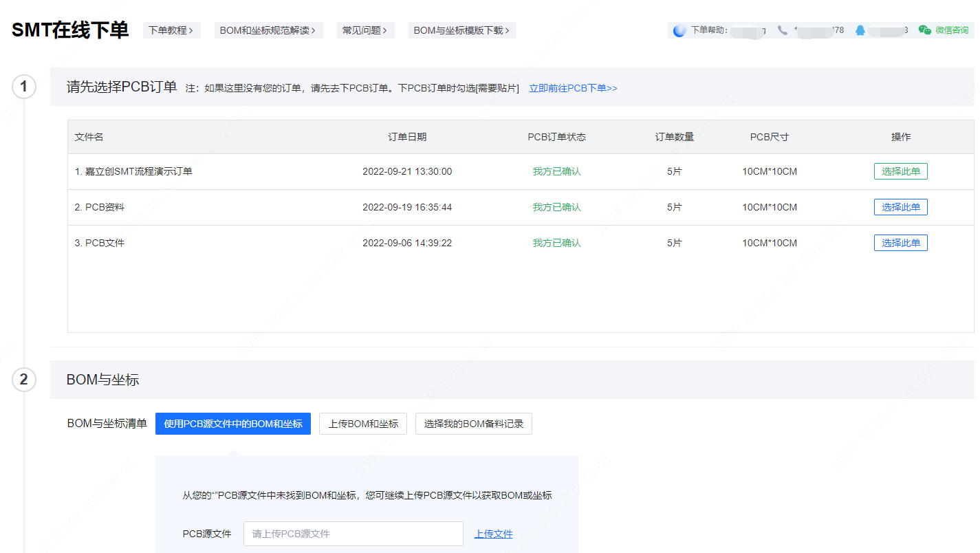Click the 请先选择PCB订单 section heading
The height and width of the screenshot is (553, 980).
(x=122, y=87)
